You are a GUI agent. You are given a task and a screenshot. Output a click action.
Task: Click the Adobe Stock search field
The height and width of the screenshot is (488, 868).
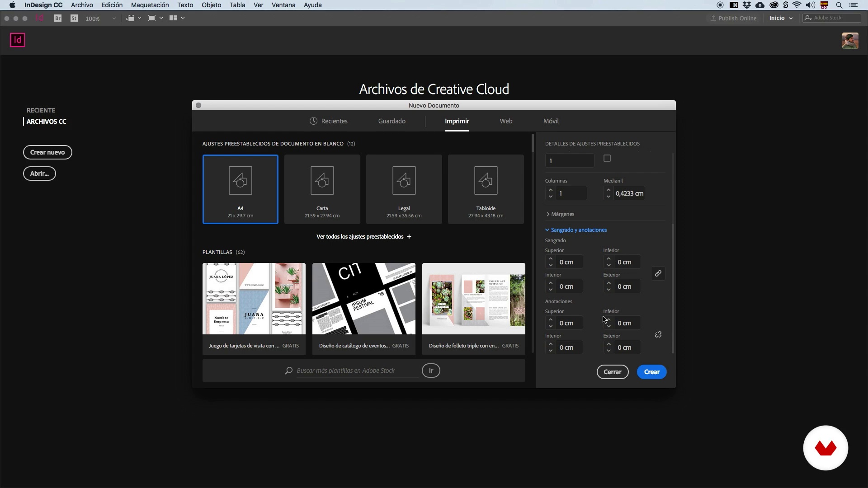click(x=832, y=18)
